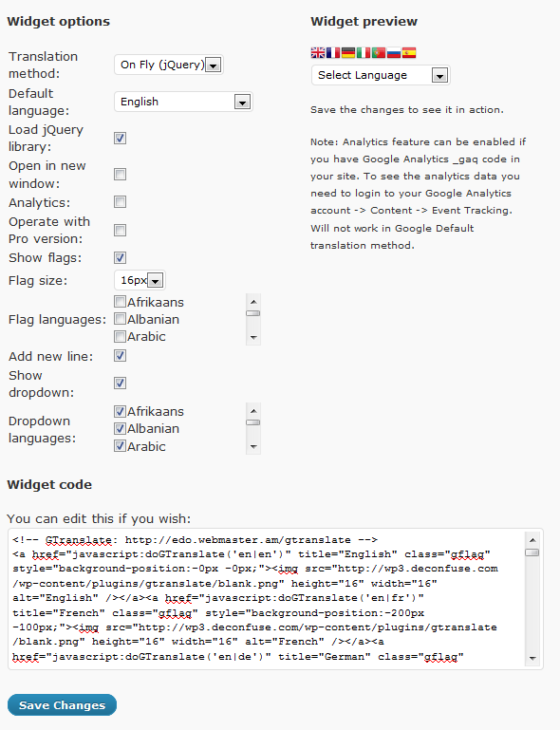Click the Italian flag icon
This screenshot has width=560, height=730.
[364, 52]
